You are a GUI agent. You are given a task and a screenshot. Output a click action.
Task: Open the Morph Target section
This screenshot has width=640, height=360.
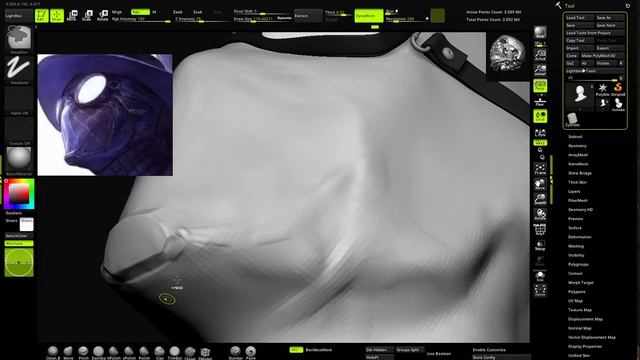(x=581, y=282)
